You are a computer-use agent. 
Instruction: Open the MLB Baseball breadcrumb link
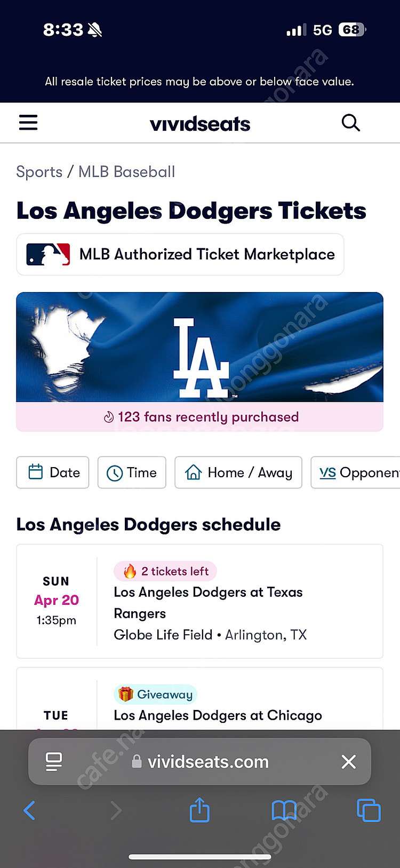pyautogui.click(x=126, y=172)
